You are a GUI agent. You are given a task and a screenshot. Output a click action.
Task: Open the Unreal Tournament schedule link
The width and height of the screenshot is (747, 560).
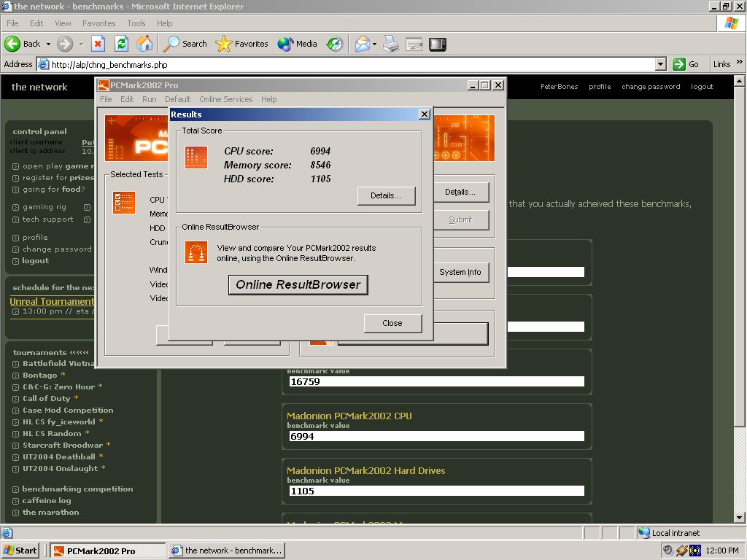point(53,301)
